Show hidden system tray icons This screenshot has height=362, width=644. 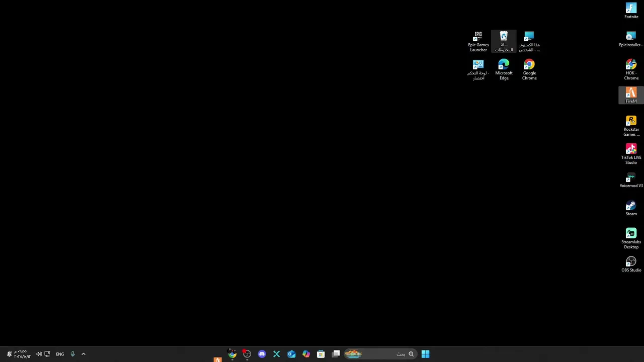point(84,354)
